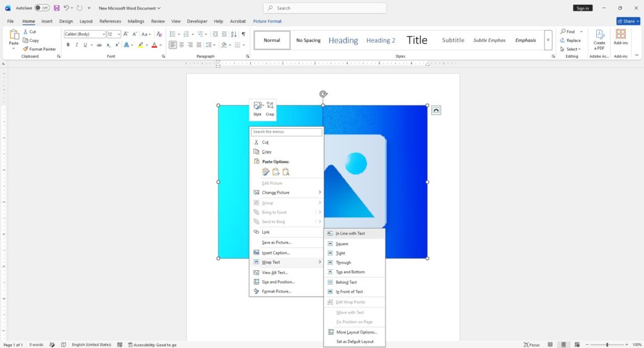Viewport: 644px width, 348px height.
Task: Click the Superscript icon
Action: coord(117,45)
